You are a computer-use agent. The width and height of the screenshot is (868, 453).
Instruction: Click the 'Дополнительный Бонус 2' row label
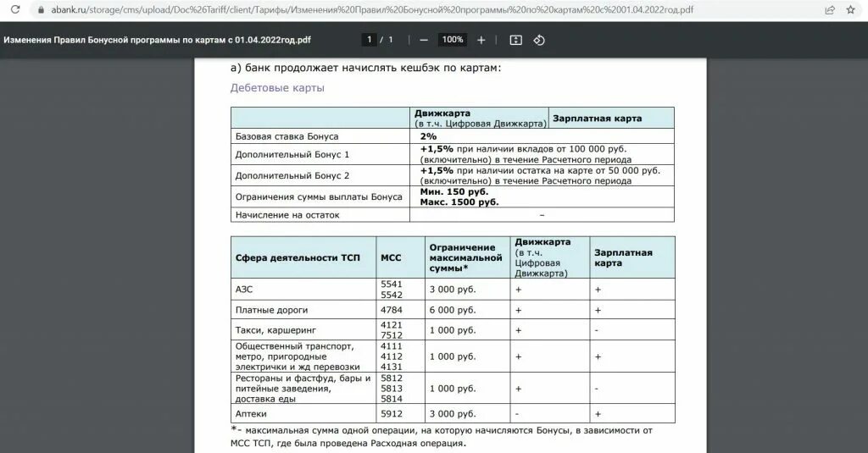tap(292, 175)
